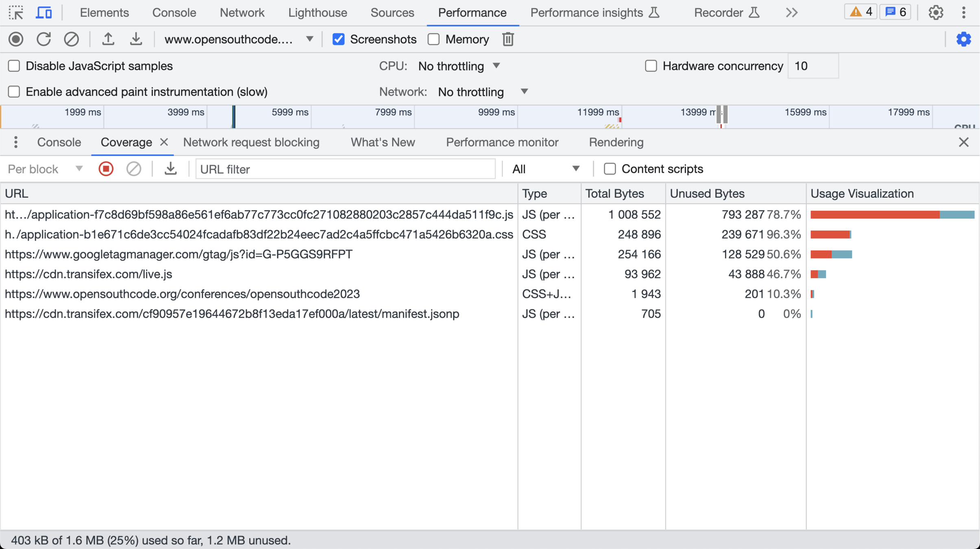Click trash icon to collect garbage

click(x=508, y=39)
